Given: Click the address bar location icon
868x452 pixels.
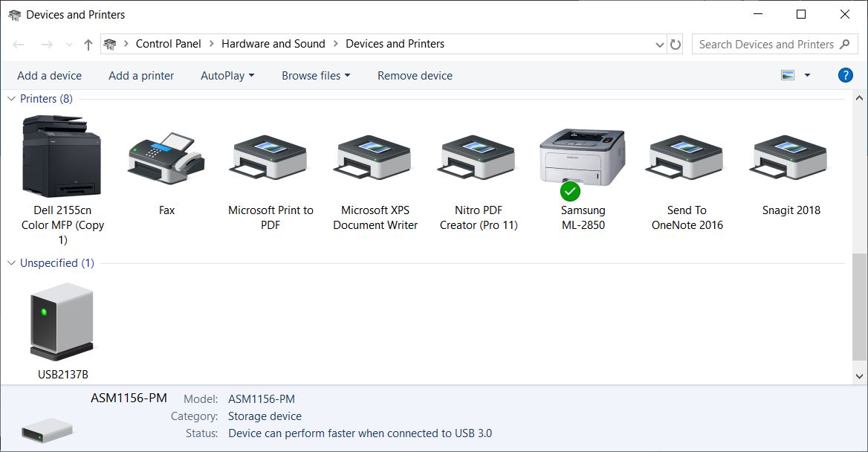Looking at the screenshot, I should click(x=109, y=45).
